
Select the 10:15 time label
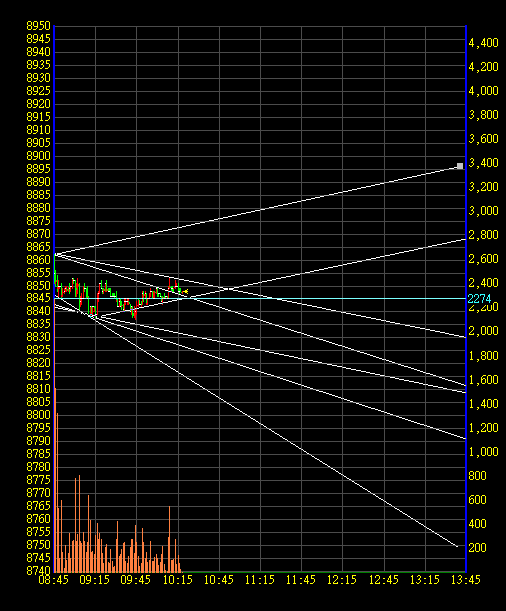coord(178,580)
